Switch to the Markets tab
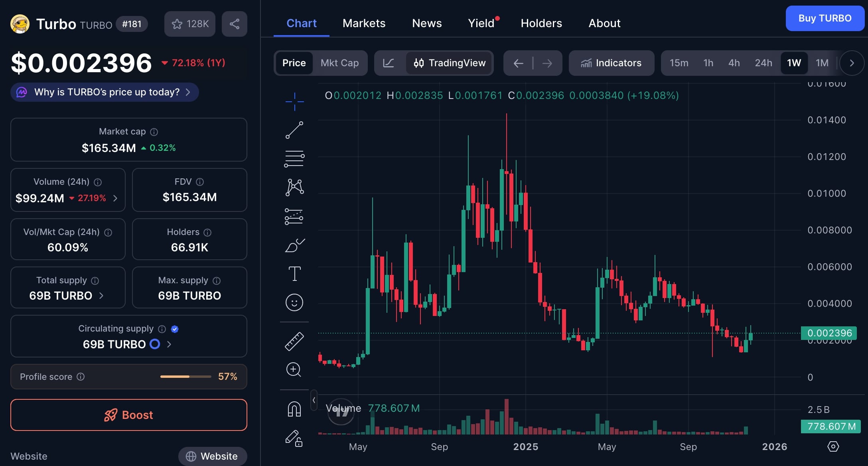Image resolution: width=868 pixels, height=466 pixels. (x=364, y=23)
